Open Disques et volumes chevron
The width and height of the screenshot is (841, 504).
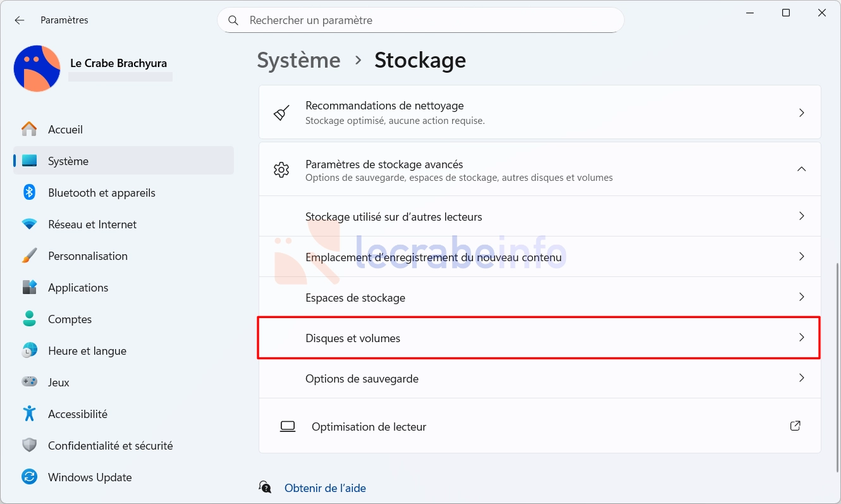click(801, 338)
